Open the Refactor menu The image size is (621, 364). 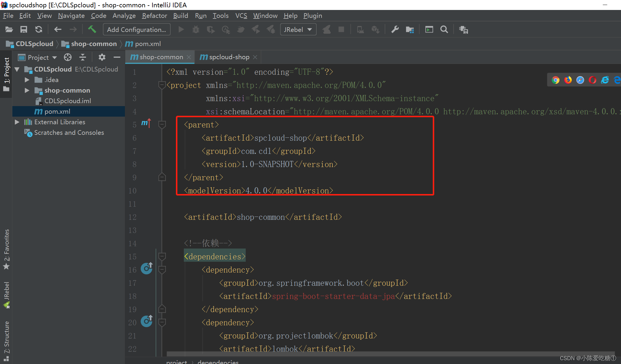coord(154,16)
